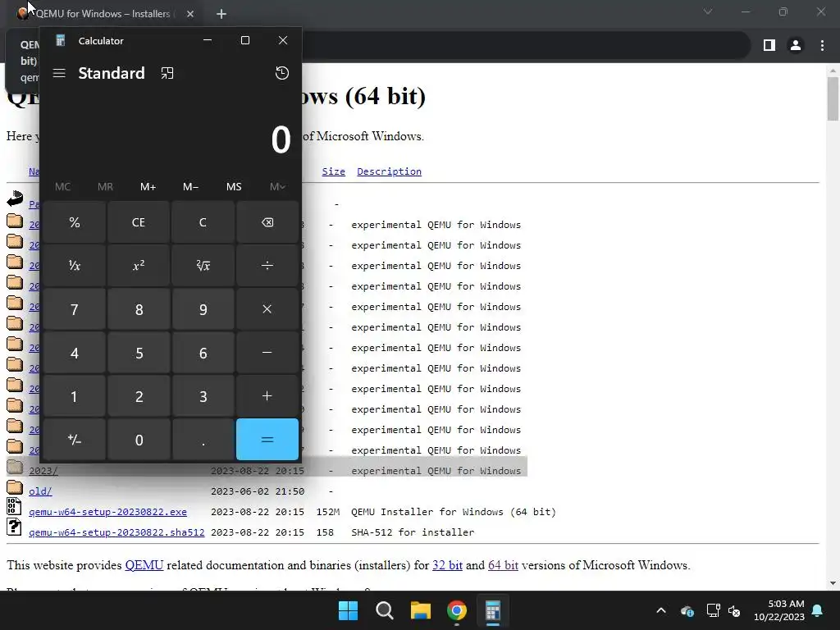Image resolution: width=840 pixels, height=630 pixels.
Task: Click digit 9 on Calculator
Action: (x=203, y=309)
